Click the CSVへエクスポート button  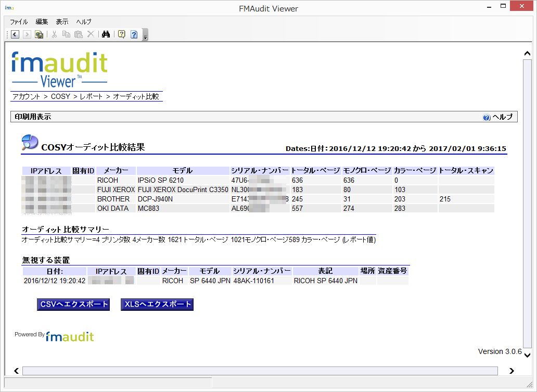(73, 304)
